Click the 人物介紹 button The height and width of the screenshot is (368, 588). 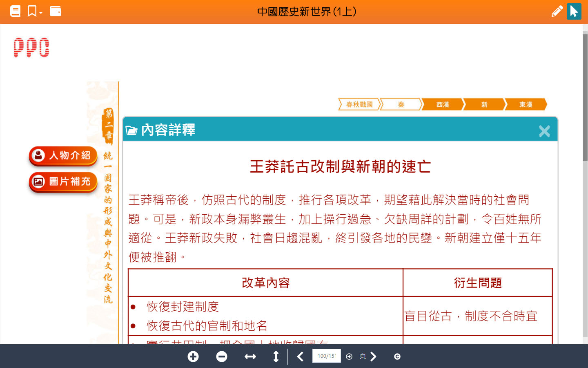tap(63, 156)
